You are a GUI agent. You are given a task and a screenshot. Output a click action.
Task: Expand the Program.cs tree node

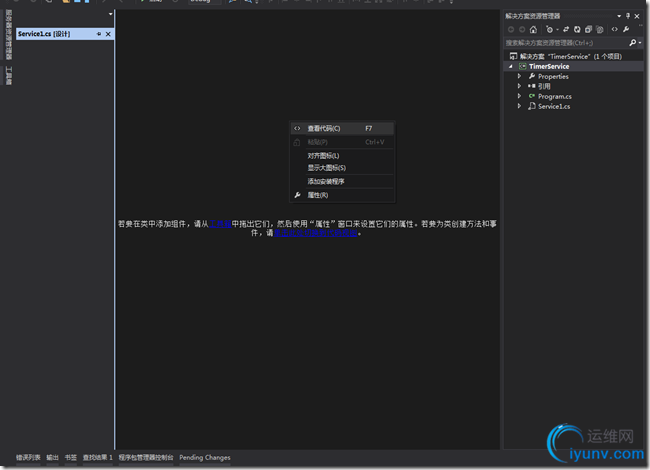pos(519,96)
